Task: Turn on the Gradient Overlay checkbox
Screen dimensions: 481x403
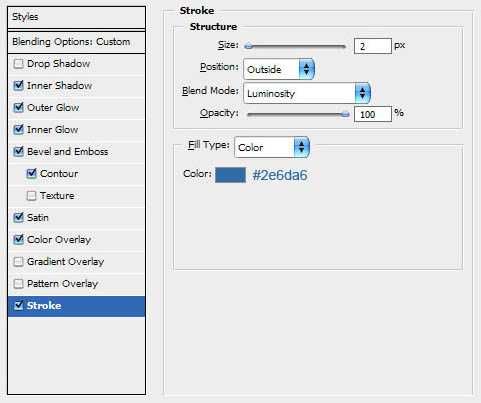Action: [x=18, y=262]
